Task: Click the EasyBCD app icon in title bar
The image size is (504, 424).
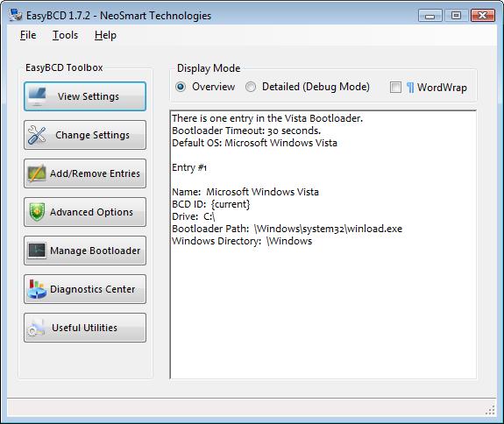Action: pyautogui.click(x=16, y=15)
